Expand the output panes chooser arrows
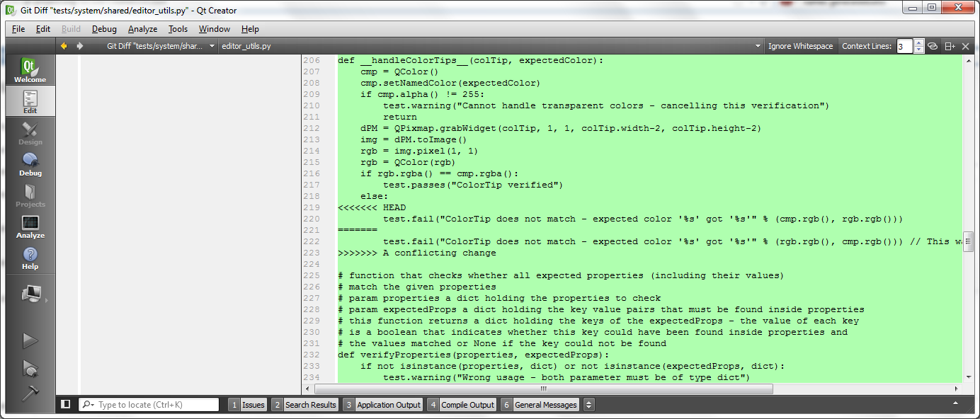Image resolution: width=980 pixels, height=419 pixels. pyautogui.click(x=588, y=405)
